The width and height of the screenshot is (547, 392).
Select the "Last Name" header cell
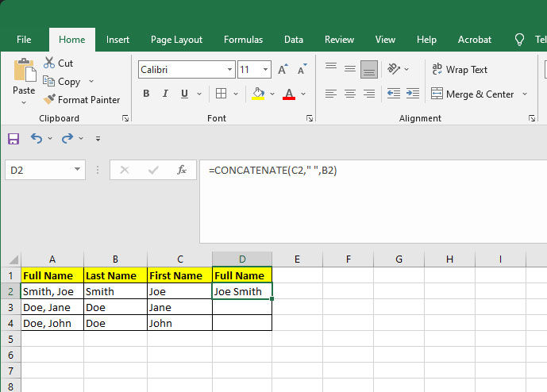click(x=115, y=275)
